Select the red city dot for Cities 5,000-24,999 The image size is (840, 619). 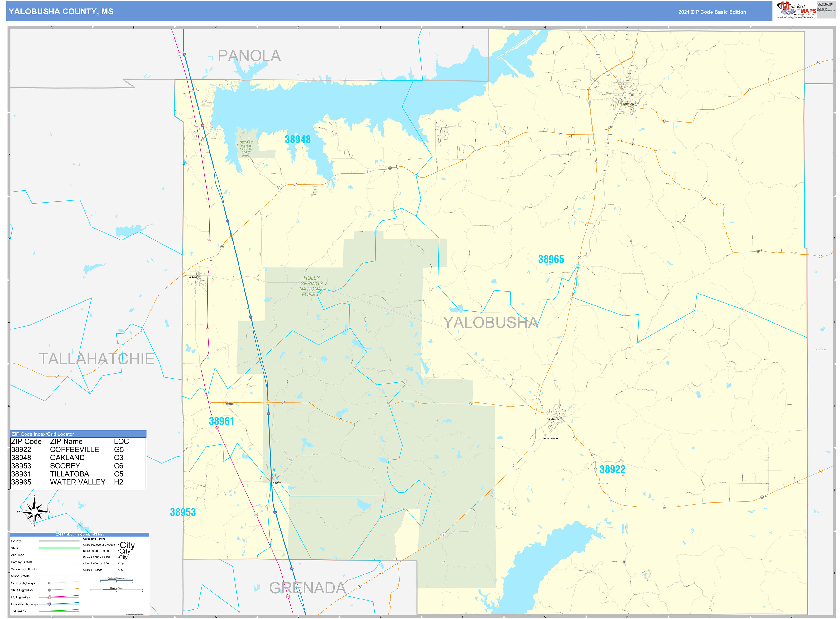[x=118, y=563]
